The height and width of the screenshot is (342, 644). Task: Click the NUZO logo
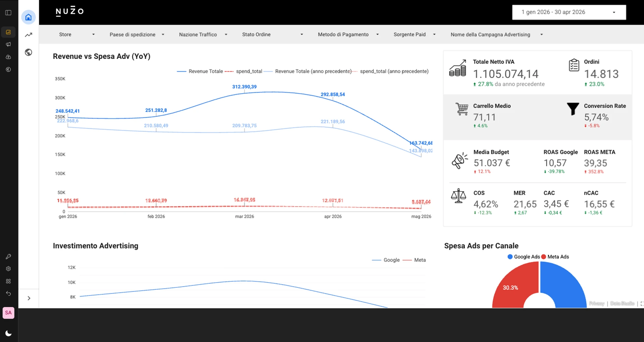69,11
